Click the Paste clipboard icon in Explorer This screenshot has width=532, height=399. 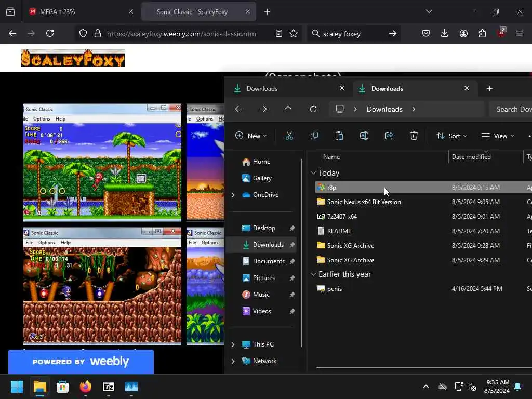[339, 136]
